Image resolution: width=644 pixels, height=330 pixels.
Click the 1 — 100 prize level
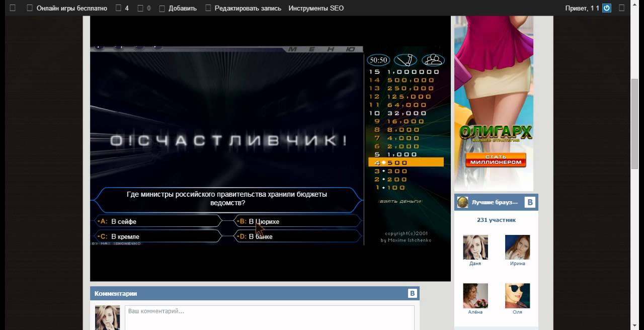[x=390, y=188]
